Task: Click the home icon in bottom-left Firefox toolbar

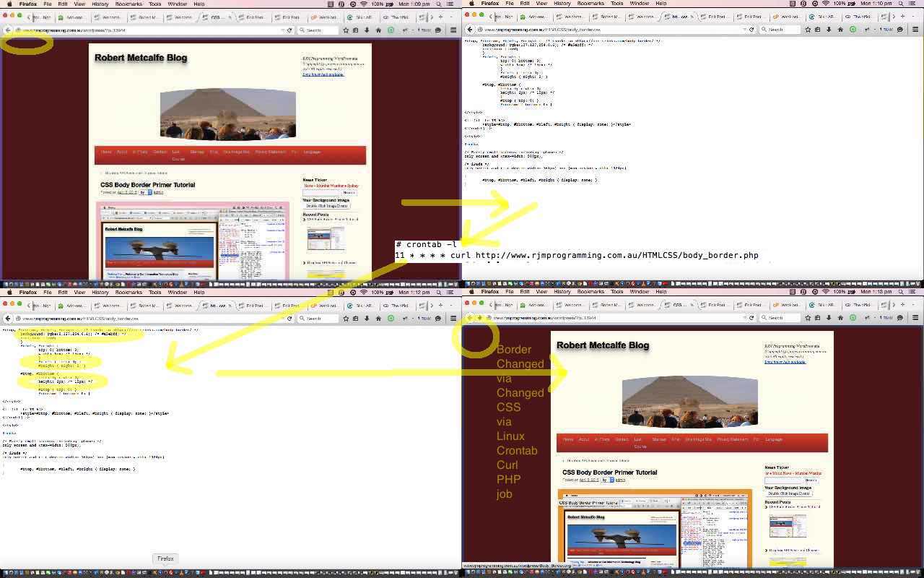Action: (378, 319)
